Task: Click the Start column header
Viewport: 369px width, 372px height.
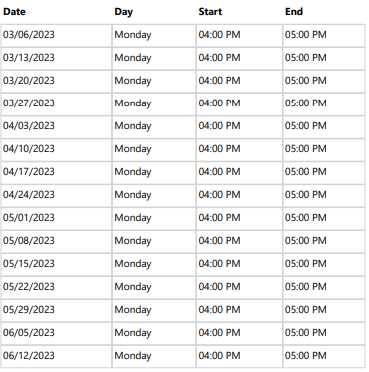Action: point(210,12)
